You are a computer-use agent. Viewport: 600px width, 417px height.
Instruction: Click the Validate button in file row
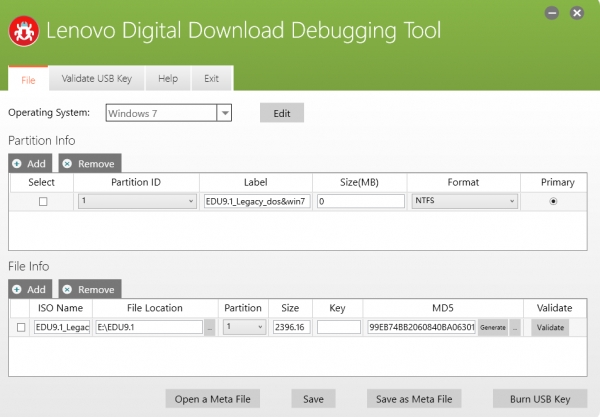point(550,327)
